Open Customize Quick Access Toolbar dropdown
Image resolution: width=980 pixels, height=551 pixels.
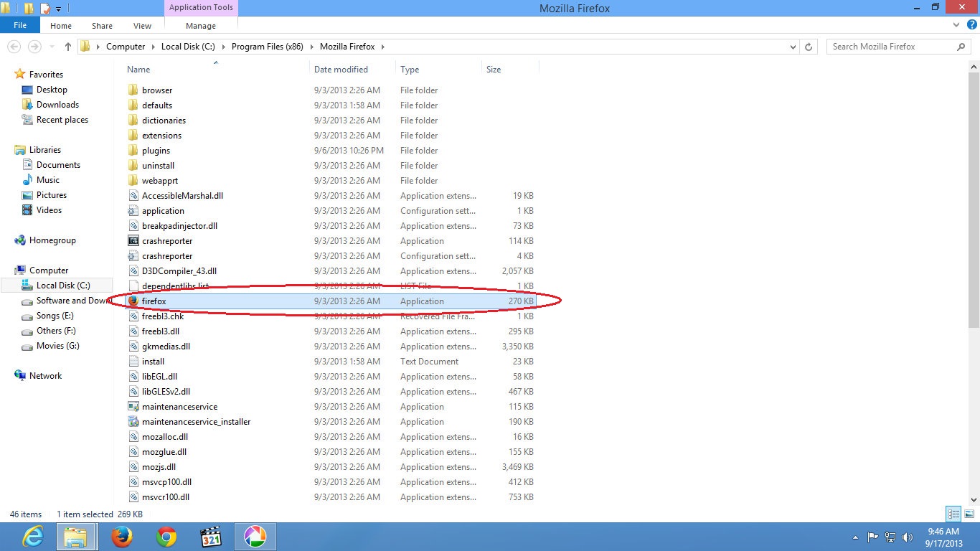pyautogui.click(x=58, y=9)
